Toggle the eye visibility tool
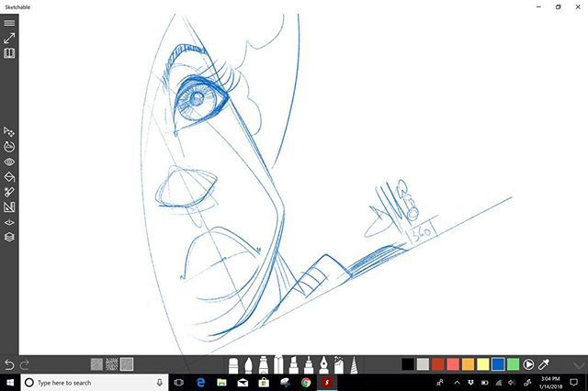 pyautogui.click(x=9, y=162)
